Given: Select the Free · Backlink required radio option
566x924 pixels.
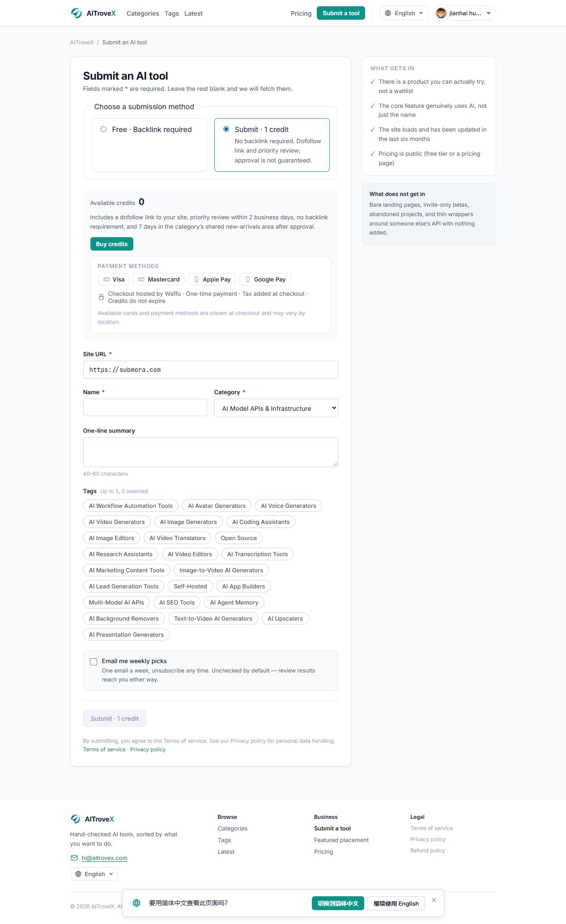Looking at the screenshot, I should [x=103, y=129].
